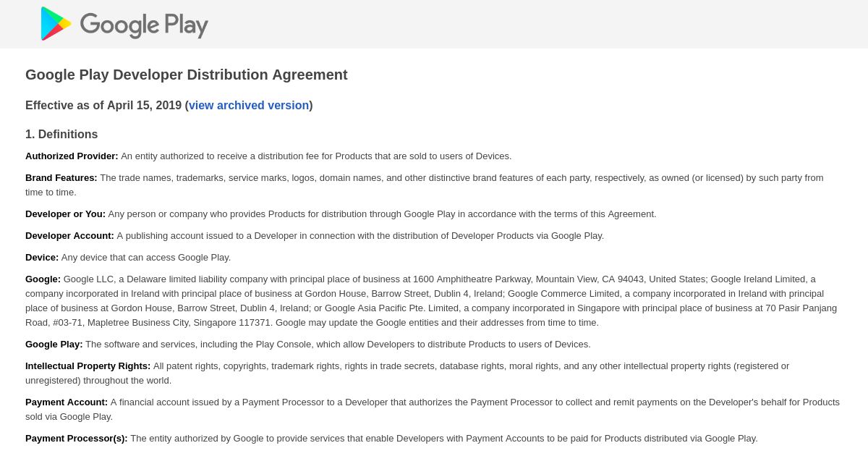The width and height of the screenshot is (868, 456).
Task: Click the 'Singapore 117371' text
Action: pos(233,323)
